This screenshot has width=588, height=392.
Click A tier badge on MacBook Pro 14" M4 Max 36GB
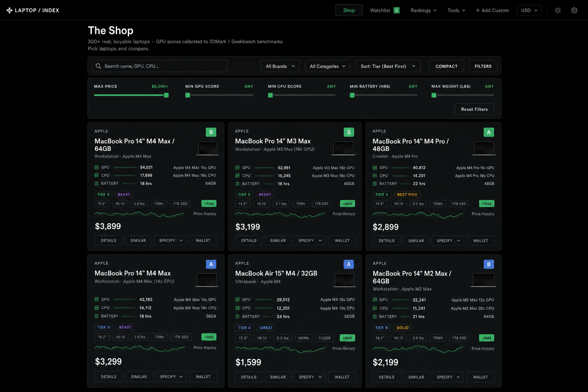coord(211,264)
